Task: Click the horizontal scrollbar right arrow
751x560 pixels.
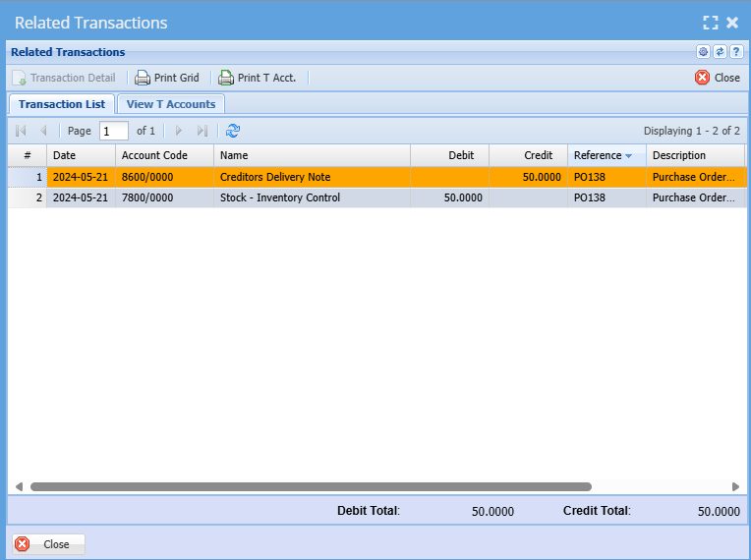Action: pos(735,486)
